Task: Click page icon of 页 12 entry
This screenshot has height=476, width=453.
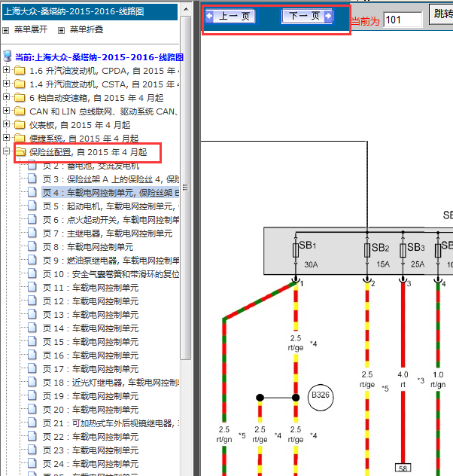Action: (x=32, y=301)
